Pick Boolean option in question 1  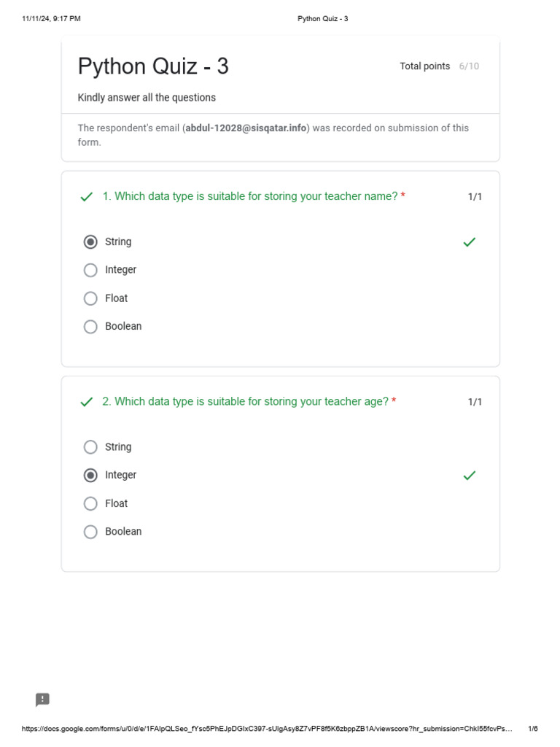[x=90, y=327]
